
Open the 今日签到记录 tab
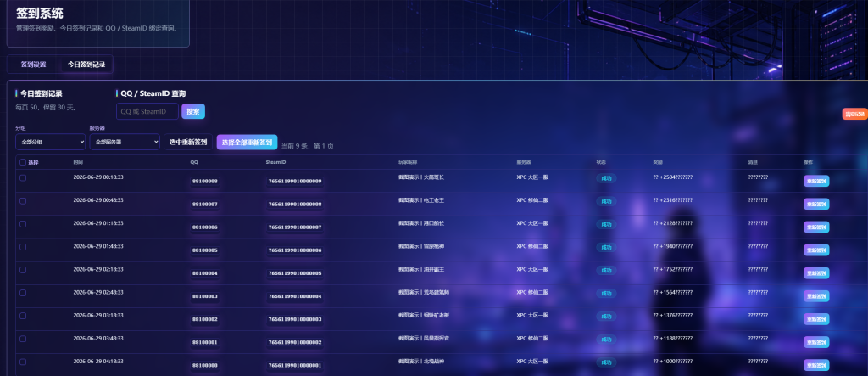[x=86, y=65]
